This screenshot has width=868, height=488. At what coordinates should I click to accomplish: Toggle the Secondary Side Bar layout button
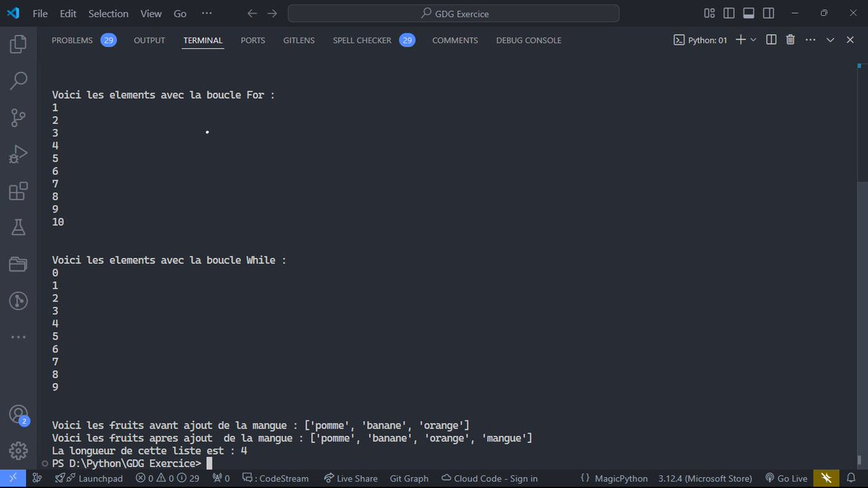[x=768, y=14]
